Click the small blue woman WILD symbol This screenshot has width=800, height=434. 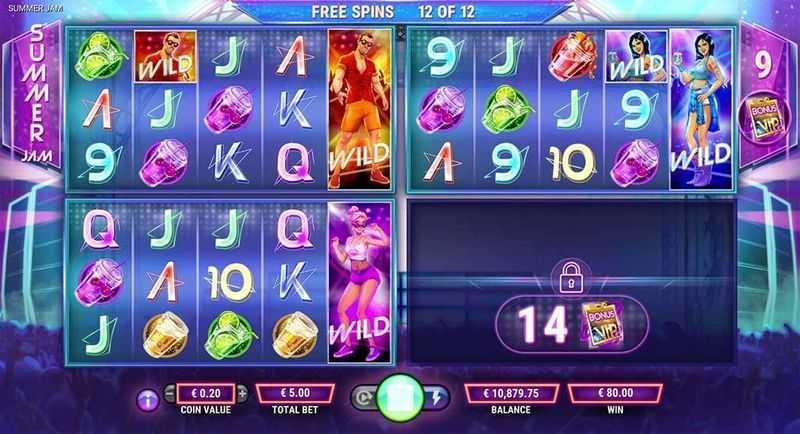(x=636, y=56)
